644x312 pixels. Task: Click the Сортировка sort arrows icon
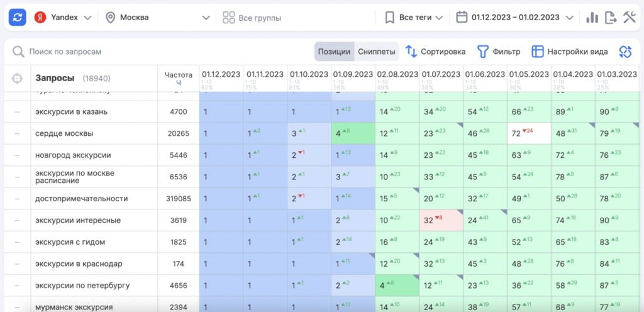(x=411, y=52)
